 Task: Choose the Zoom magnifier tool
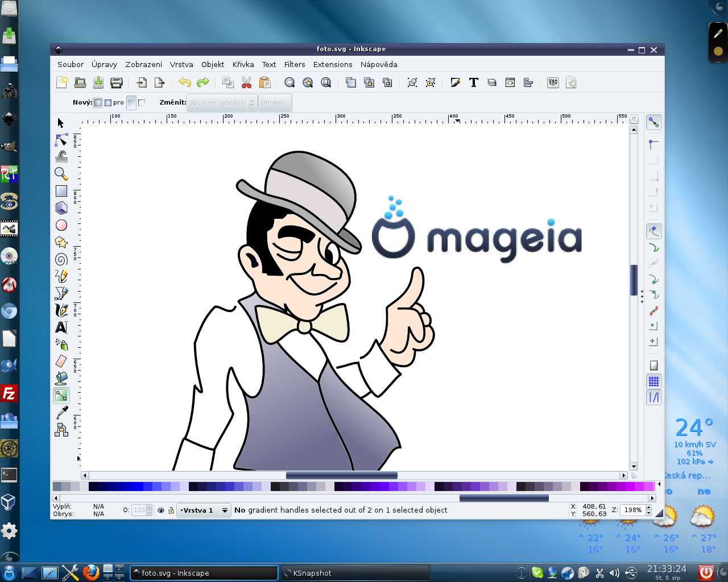coord(61,174)
